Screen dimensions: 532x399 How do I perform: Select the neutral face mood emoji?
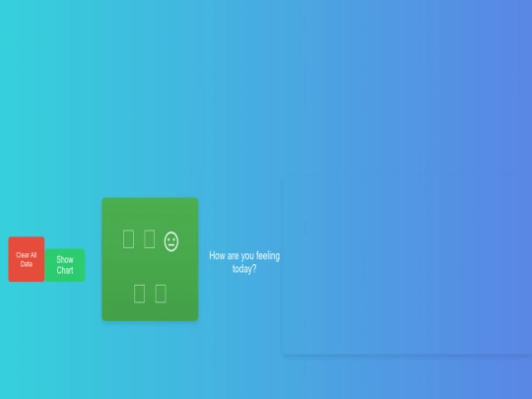171,241
